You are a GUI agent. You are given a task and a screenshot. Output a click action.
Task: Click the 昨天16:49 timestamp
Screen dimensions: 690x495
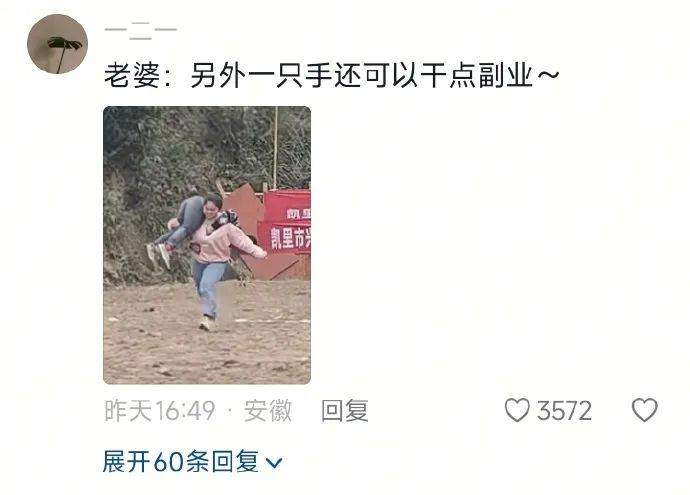(160, 411)
